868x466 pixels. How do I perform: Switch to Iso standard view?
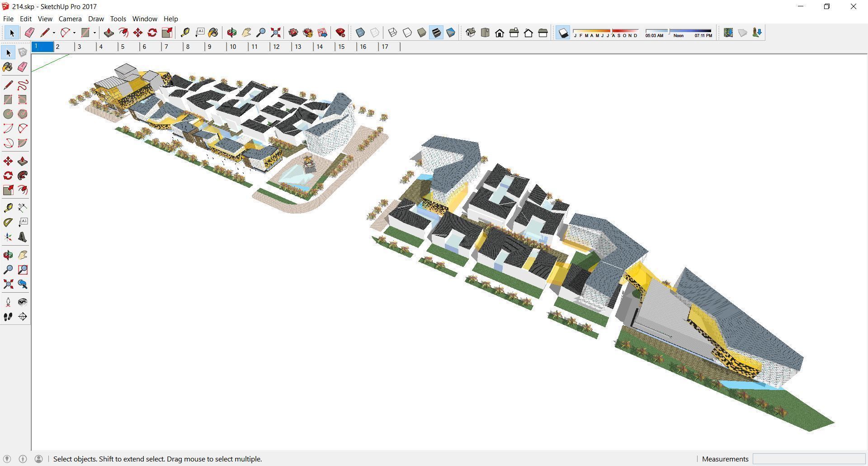point(471,33)
